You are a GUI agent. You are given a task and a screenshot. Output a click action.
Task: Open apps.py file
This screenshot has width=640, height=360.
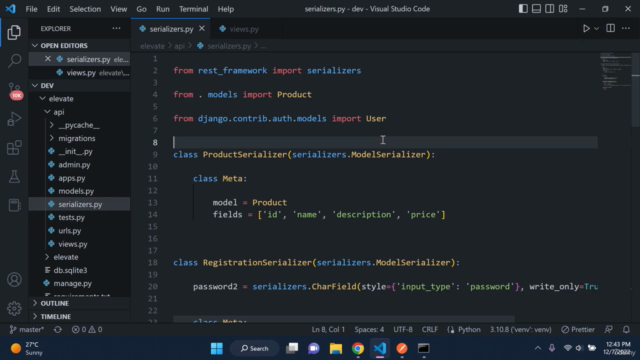click(x=79, y=178)
